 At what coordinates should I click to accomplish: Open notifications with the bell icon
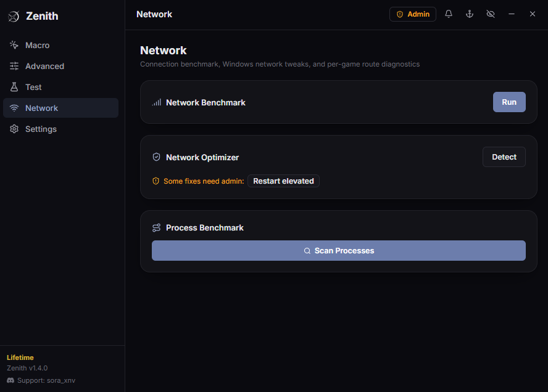449,14
